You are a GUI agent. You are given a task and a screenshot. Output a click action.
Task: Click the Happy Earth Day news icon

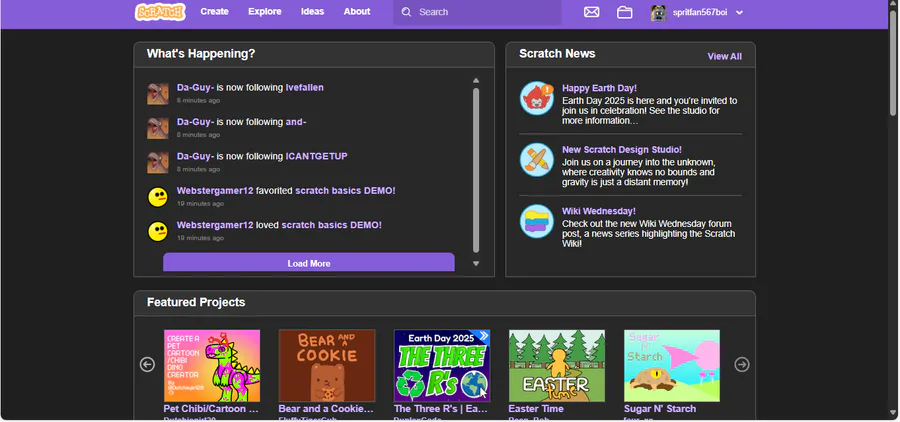pyautogui.click(x=537, y=98)
